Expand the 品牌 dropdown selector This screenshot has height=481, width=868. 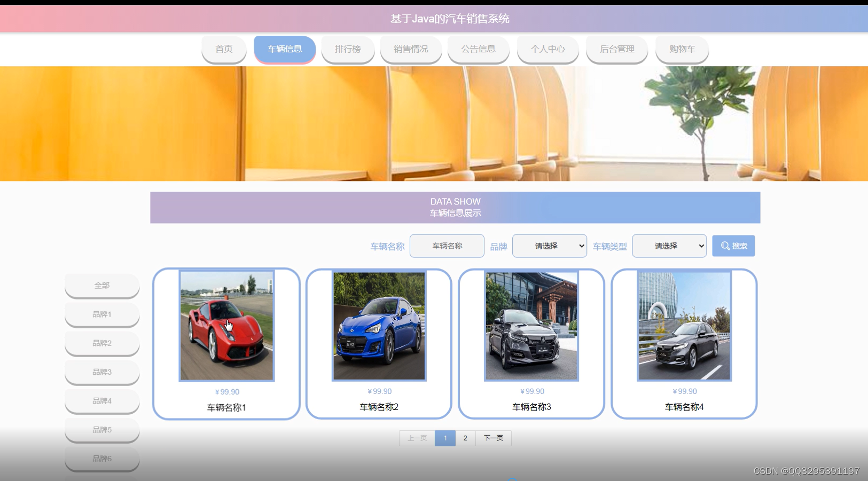tap(550, 246)
